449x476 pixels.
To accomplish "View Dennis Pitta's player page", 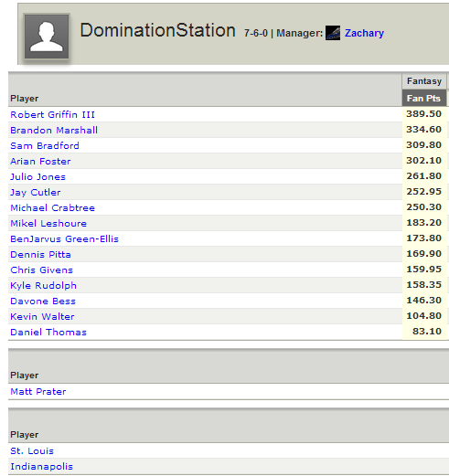I will [40, 254].
